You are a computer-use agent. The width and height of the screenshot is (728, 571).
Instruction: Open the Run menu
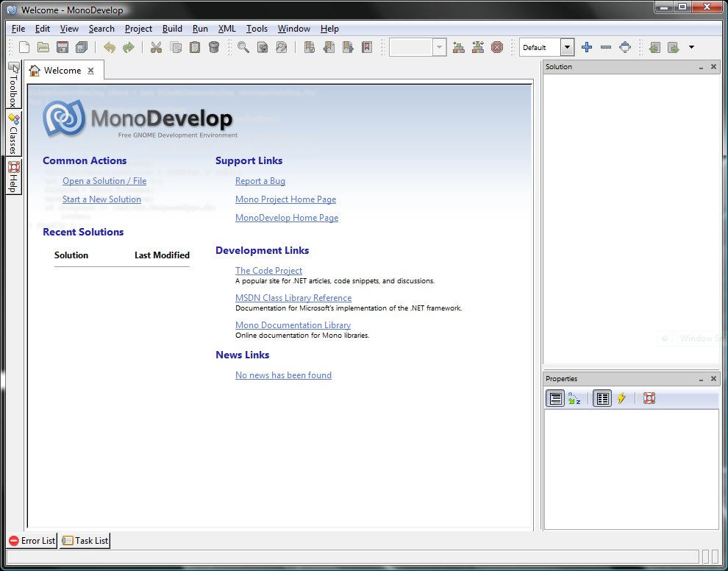[200, 29]
